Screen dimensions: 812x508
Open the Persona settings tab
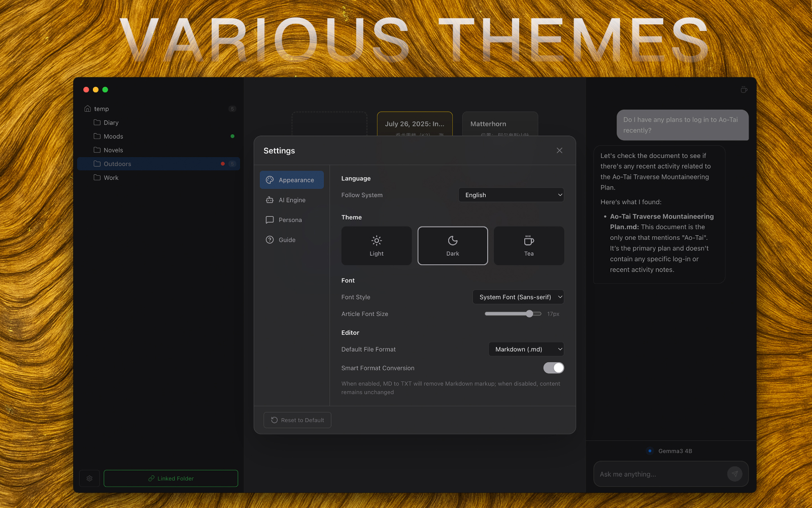[x=290, y=220]
